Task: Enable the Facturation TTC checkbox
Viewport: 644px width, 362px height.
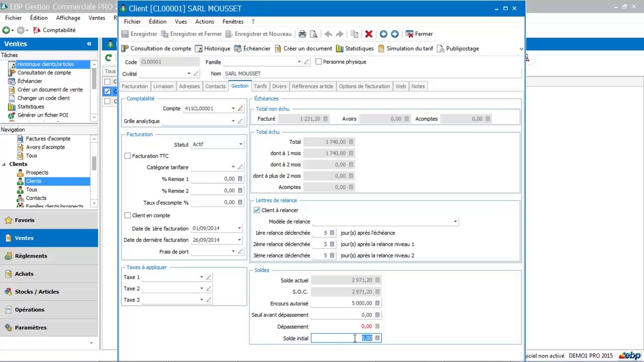Action: pos(128,156)
